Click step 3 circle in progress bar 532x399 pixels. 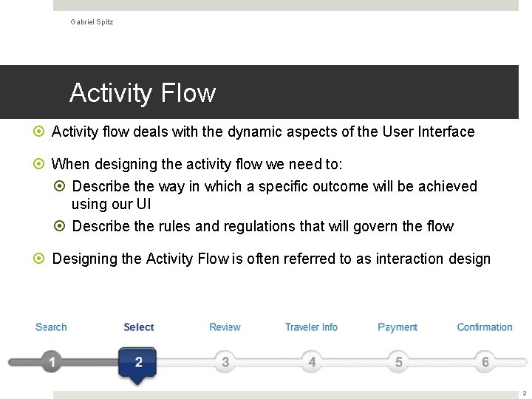point(225,362)
